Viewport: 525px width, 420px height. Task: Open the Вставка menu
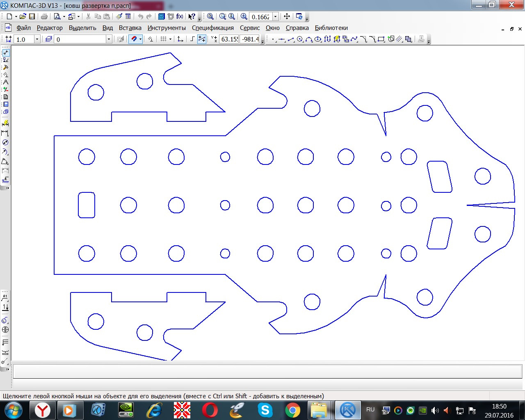pyautogui.click(x=130, y=28)
